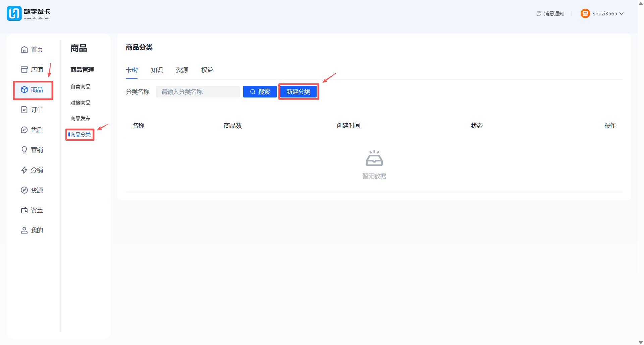
Task: Click the 店铺 shop icon
Action: (24, 70)
